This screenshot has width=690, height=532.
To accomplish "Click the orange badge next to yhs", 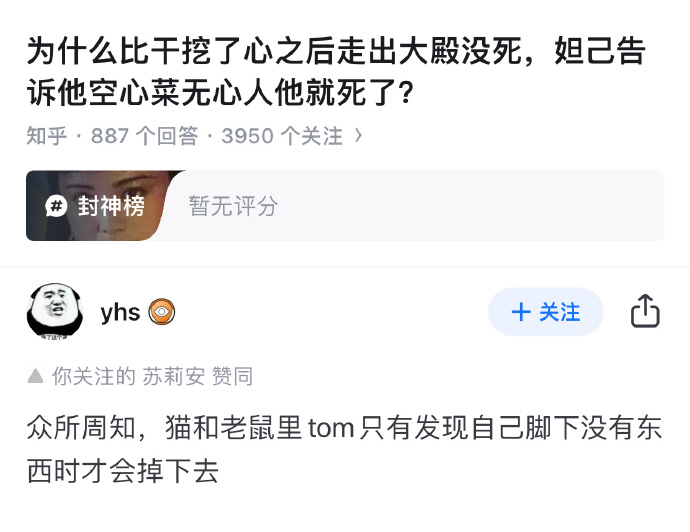I will 161,312.
